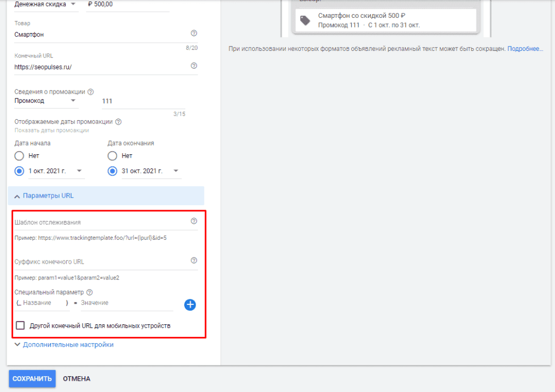
Task: Select Нет radio for Дата начала
Action: pos(19,156)
